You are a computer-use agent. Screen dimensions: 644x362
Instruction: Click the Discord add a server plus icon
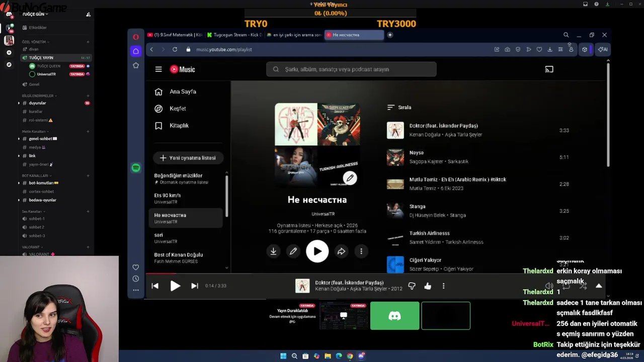[x=9, y=52]
